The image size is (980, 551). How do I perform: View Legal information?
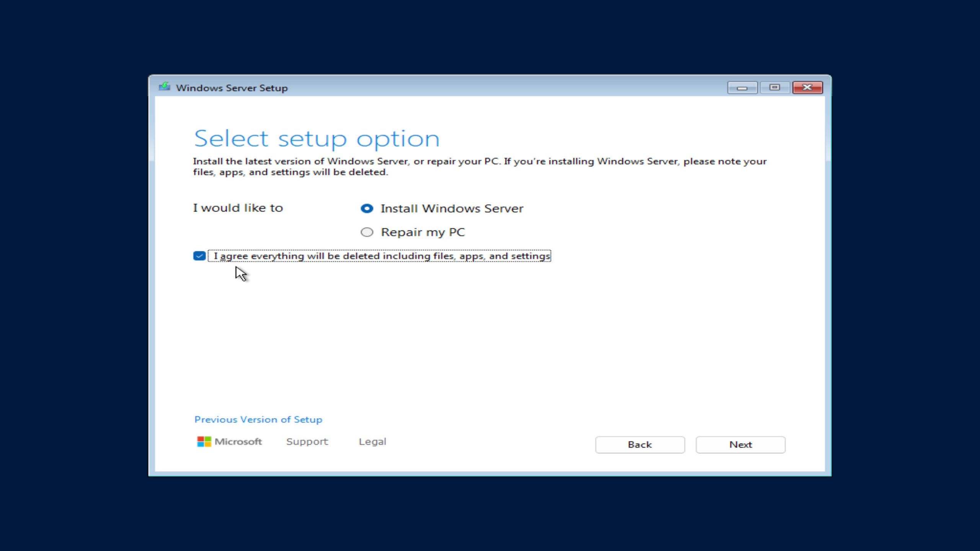pos(372,441)
